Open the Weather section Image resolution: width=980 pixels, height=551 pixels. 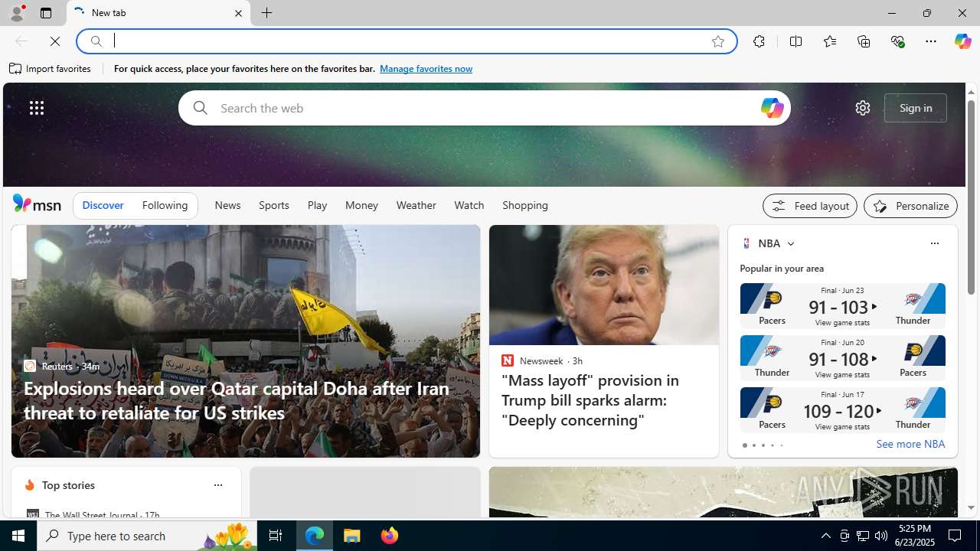[416, 205]
